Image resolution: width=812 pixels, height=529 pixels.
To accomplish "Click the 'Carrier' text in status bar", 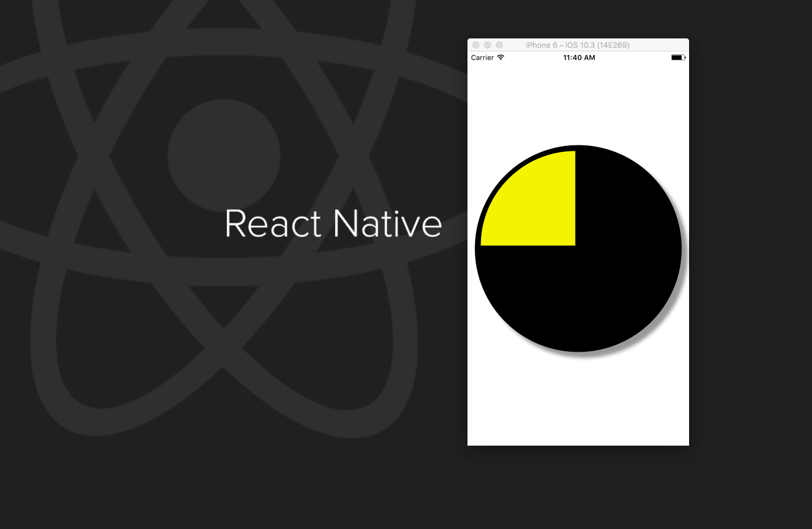I will 482,57.
